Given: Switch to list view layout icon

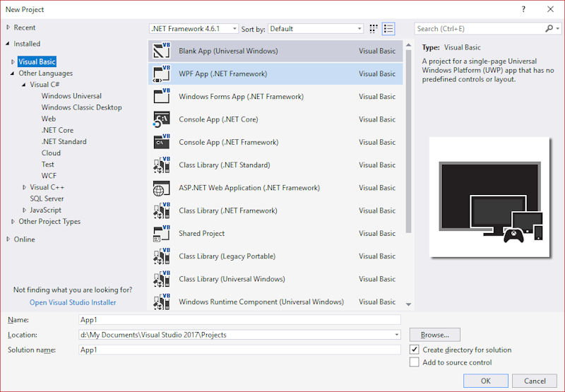Looking at the screenshot, I should (388, 29).
